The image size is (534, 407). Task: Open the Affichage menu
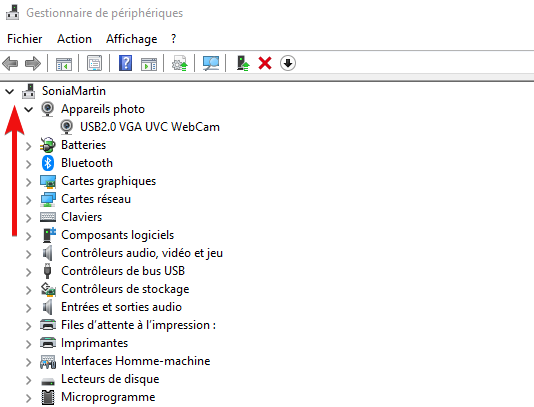pyautogui.click(x=131, y=40)
